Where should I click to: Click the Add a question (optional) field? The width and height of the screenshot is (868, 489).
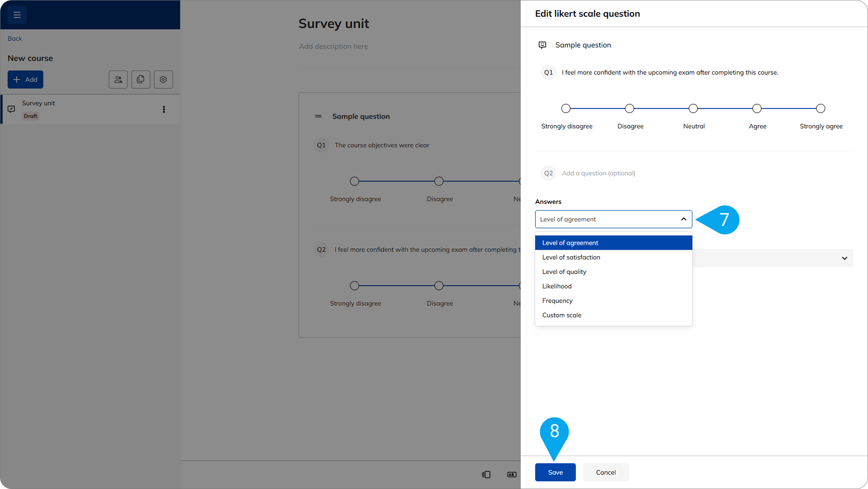pyautogui.click(x=598, y=173)
